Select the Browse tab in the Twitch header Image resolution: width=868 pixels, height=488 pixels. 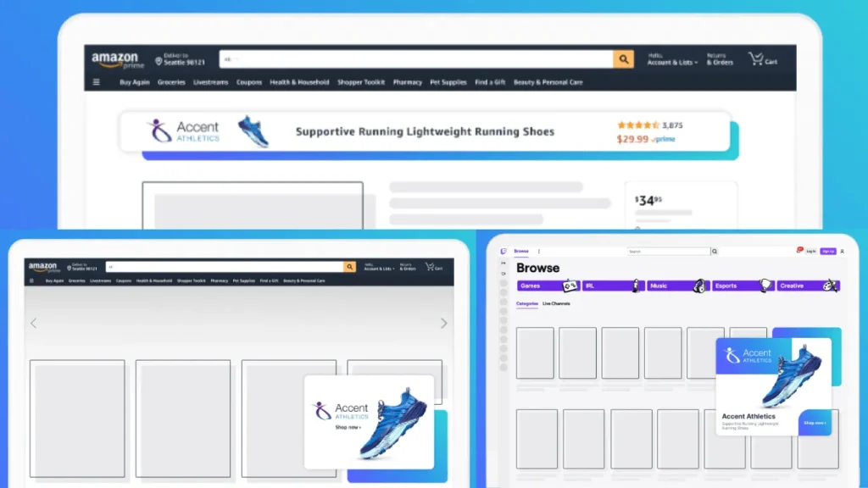point(521,251)
